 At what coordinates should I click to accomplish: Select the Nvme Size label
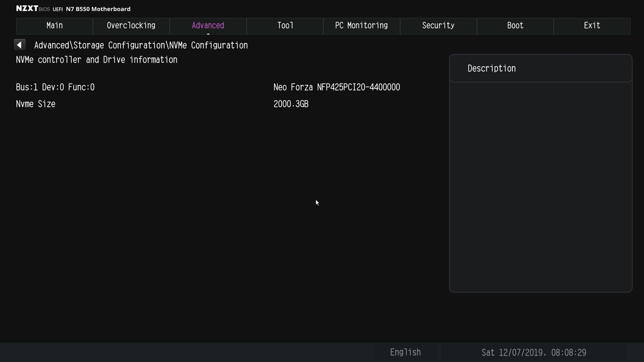click(x=36, y=104)
